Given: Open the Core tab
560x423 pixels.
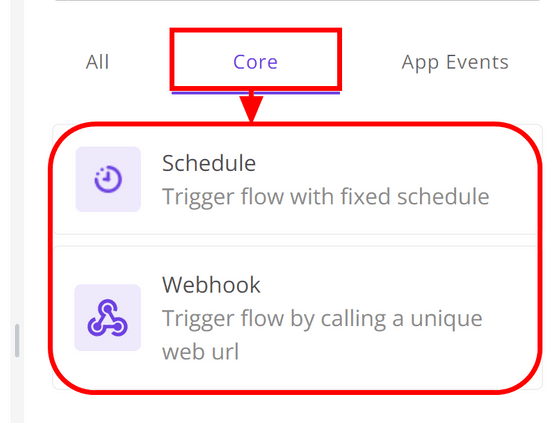Looking at the screenshot, I should [255, 62].
